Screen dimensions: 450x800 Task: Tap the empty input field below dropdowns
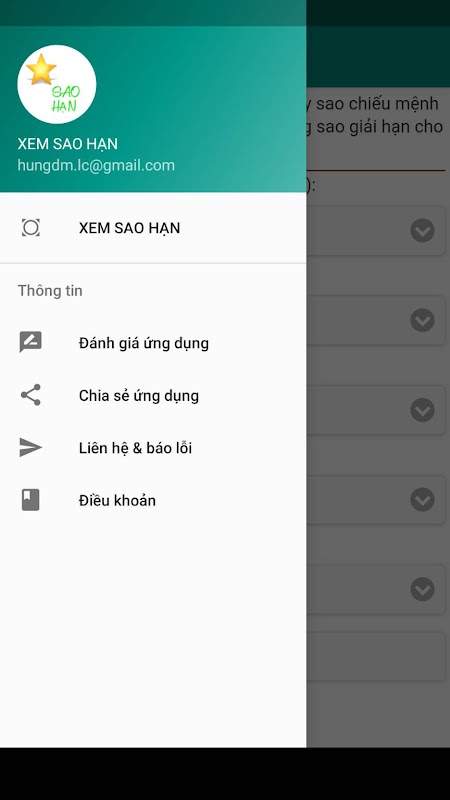click(x=376, y=656)
